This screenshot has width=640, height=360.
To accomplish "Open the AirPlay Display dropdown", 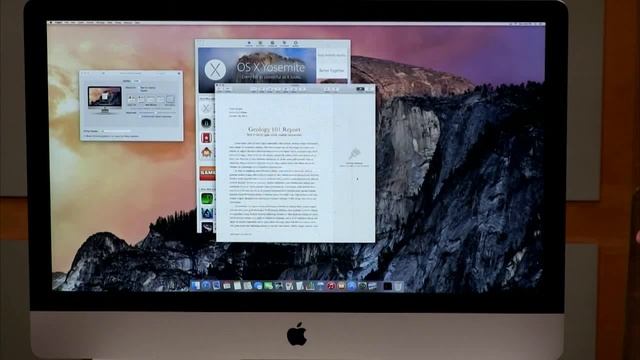I will [x=116, y=131].
